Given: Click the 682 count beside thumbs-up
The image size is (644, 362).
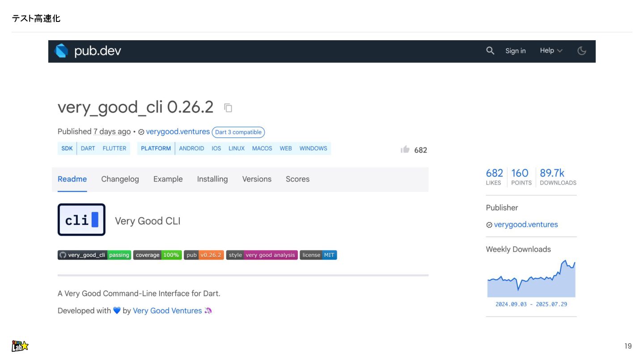Looking at the screenshot, I should [x=420, y=150].
